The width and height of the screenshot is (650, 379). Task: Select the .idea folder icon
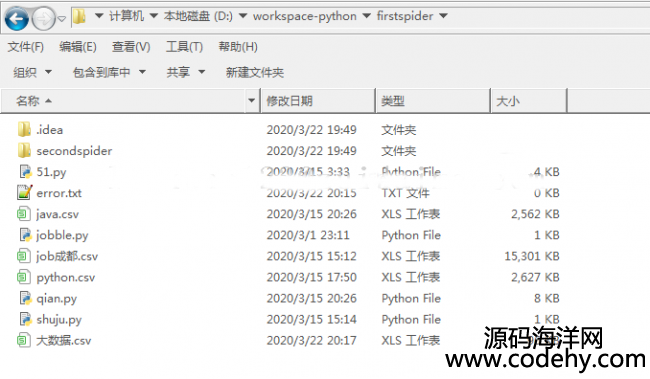click(24, 130)
